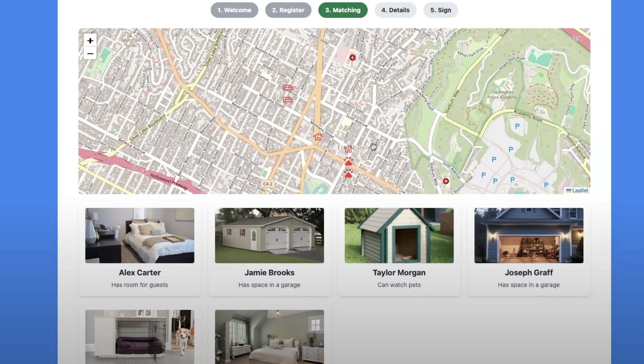Select the 3. Matching step
This screenshot has height=364, width=644.
click(x=343, y=10)
